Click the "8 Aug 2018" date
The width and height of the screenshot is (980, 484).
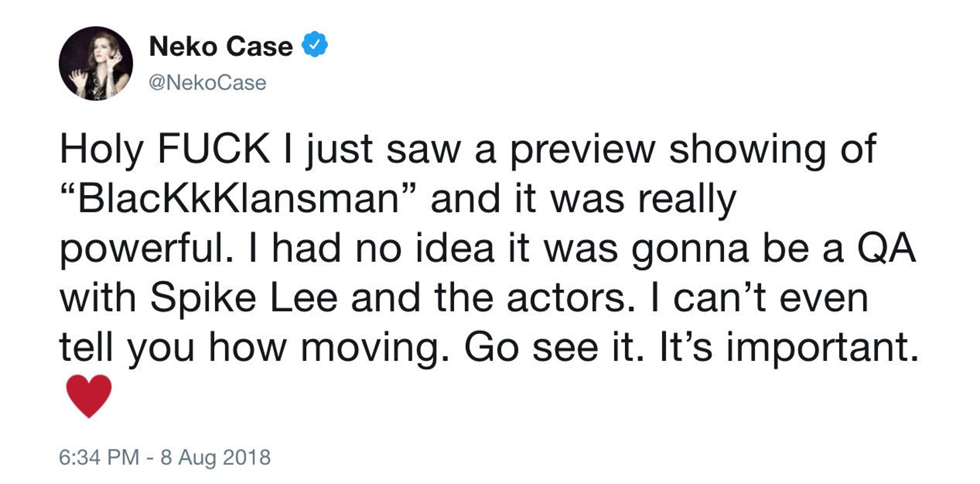point(215,457)
